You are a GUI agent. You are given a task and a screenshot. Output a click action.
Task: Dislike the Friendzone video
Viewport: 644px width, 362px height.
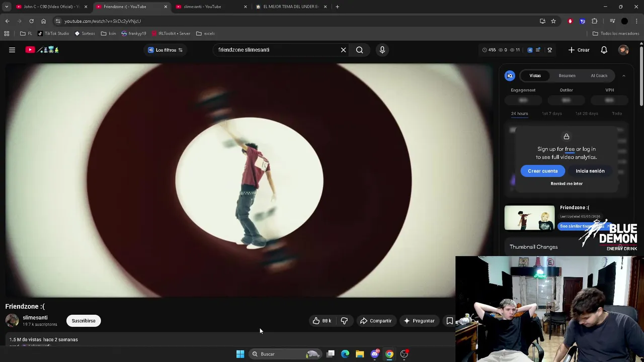pos(344,321)
